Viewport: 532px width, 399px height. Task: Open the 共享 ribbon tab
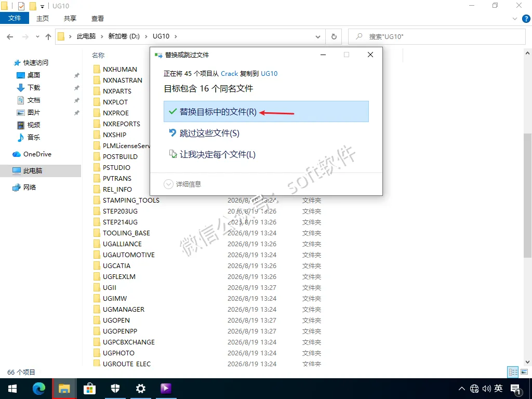click(x=70, y=18)
